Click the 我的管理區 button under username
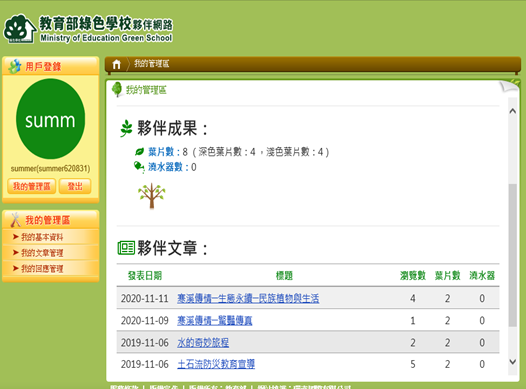The width and height of the screenshot is (526, 389). click(32, 186)
